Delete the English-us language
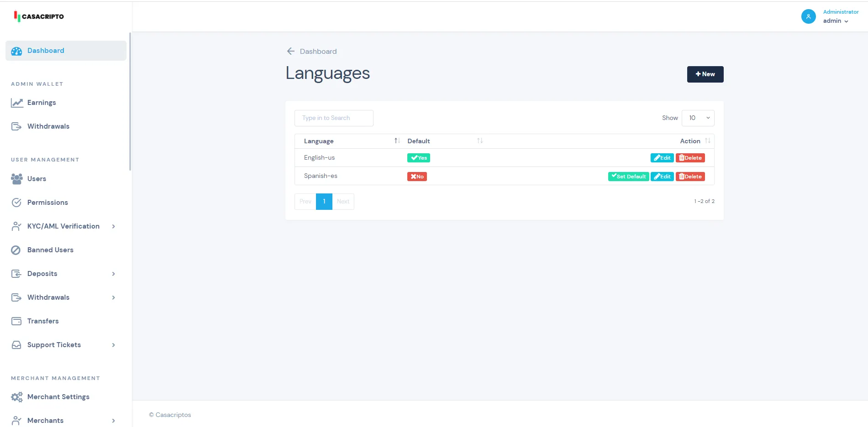868x427 pixels. point(690,158)
